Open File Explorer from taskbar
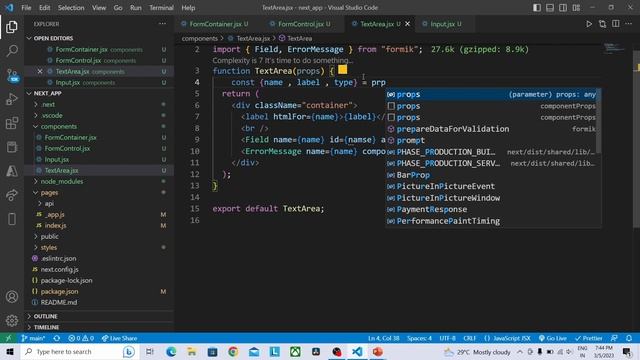The height and width of the screenshot is (360, 640). pyautogui.click(x=191, y=352)
